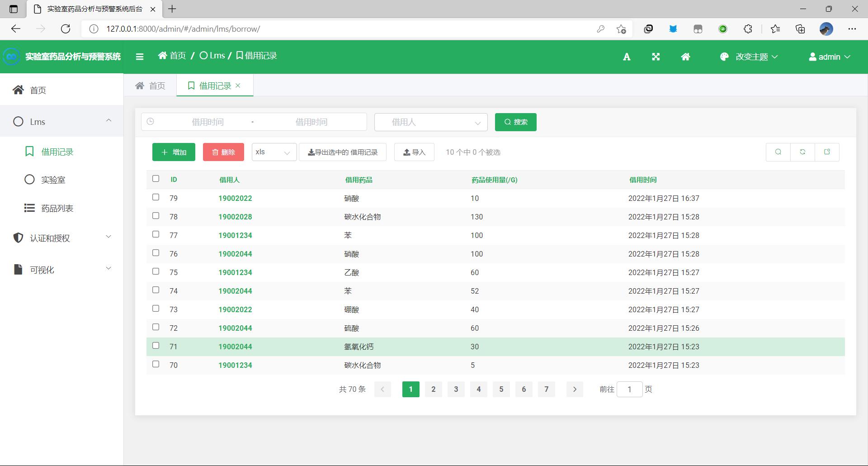Select 首页 in the sidebar
This screenshot has height=466, width=868.
[61, 90]
